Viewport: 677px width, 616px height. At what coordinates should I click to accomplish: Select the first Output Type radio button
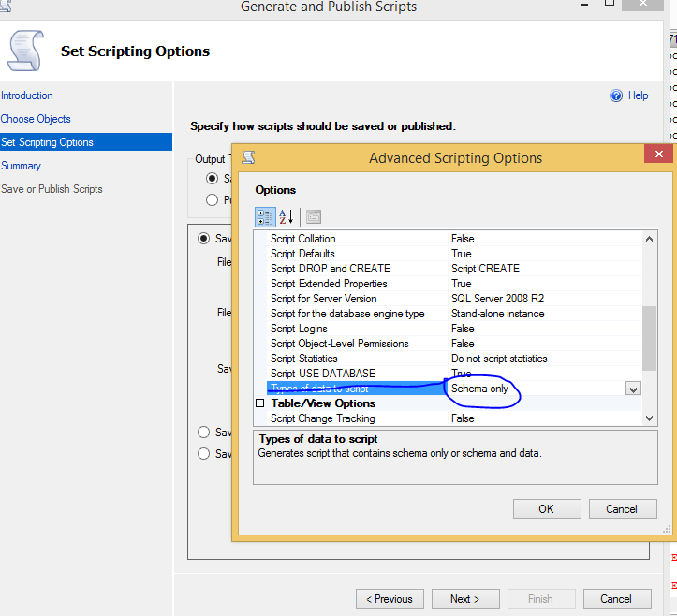click(212, 179)
